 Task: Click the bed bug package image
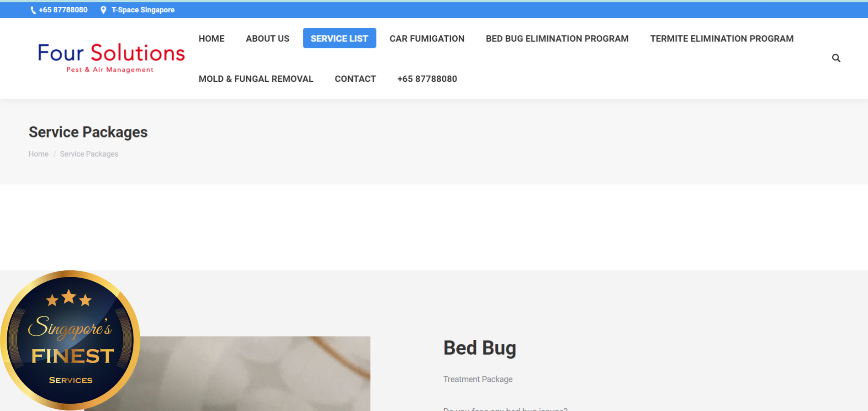256,374
